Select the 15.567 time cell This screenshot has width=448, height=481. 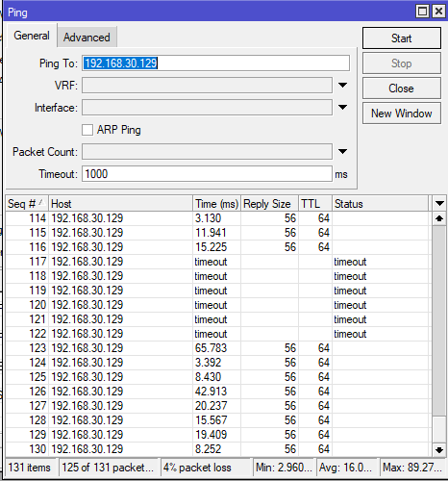217,420
